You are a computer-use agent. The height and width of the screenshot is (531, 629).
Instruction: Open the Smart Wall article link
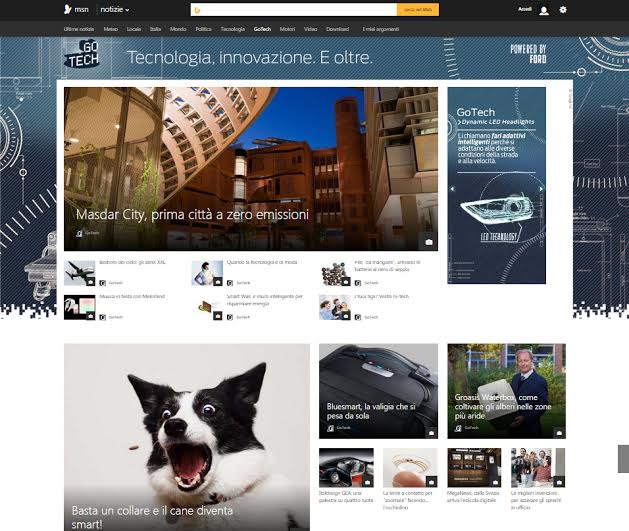click(265, 300)
